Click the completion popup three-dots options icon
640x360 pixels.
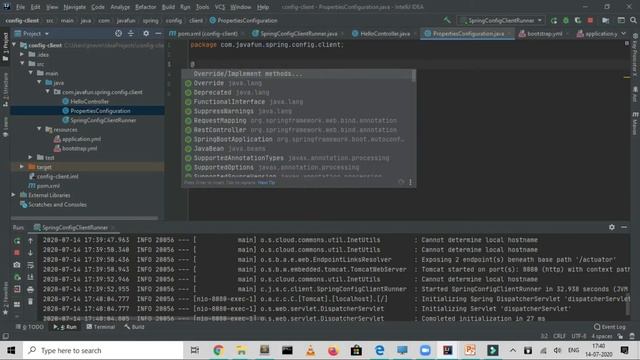pyautogui.click(x=410, y=182)
